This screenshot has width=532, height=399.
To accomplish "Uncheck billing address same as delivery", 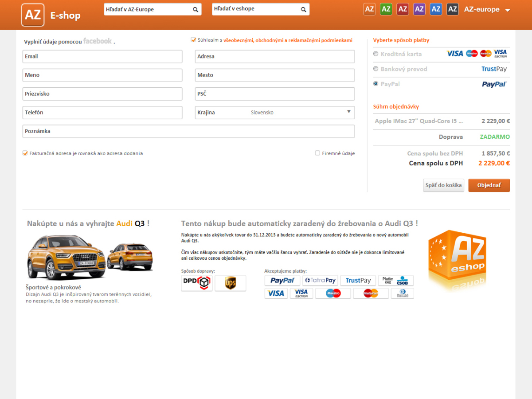I will point(25,153).
